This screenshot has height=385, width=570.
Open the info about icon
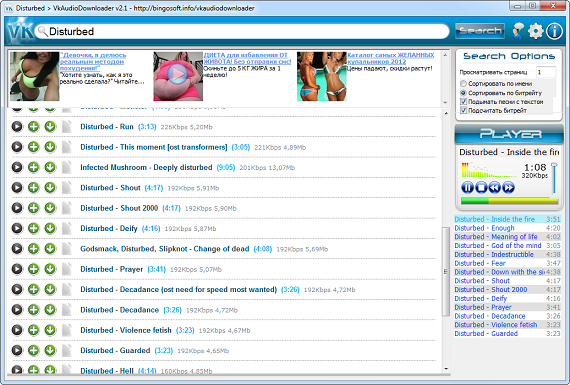(x=554, y=31)
